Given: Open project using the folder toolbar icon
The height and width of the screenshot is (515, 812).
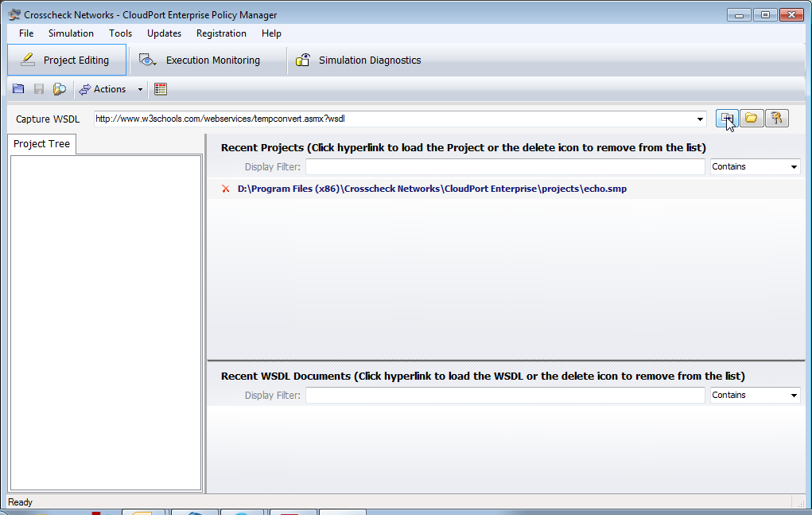Looking at the screenshot, I should [x=18, y=89].
